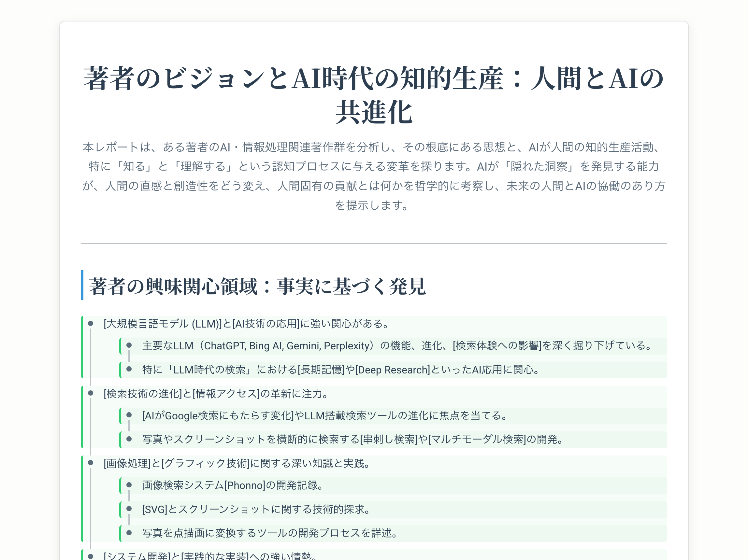Click the bullet next to the 串刺し検索 entry
748x560 pixels.
[130, 440]
